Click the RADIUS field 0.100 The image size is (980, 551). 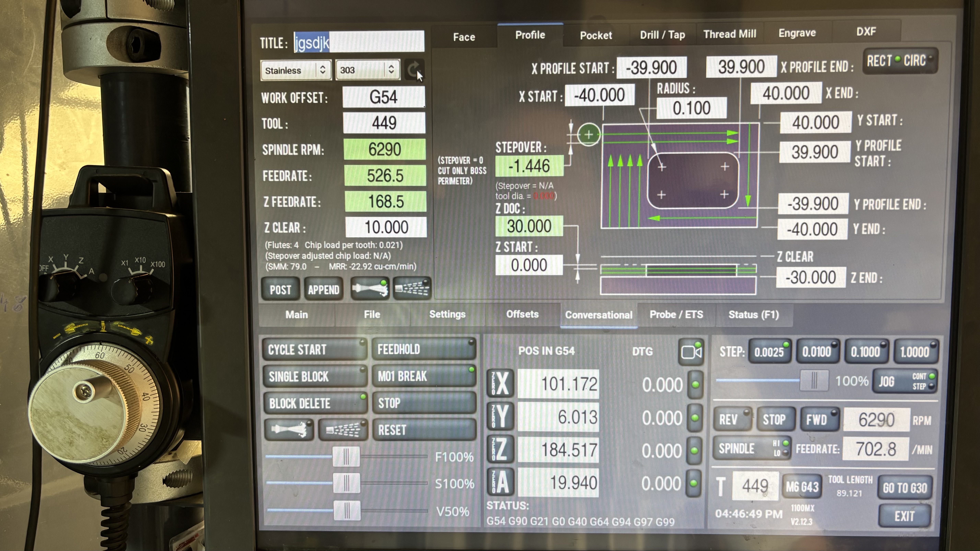(692, 108)
